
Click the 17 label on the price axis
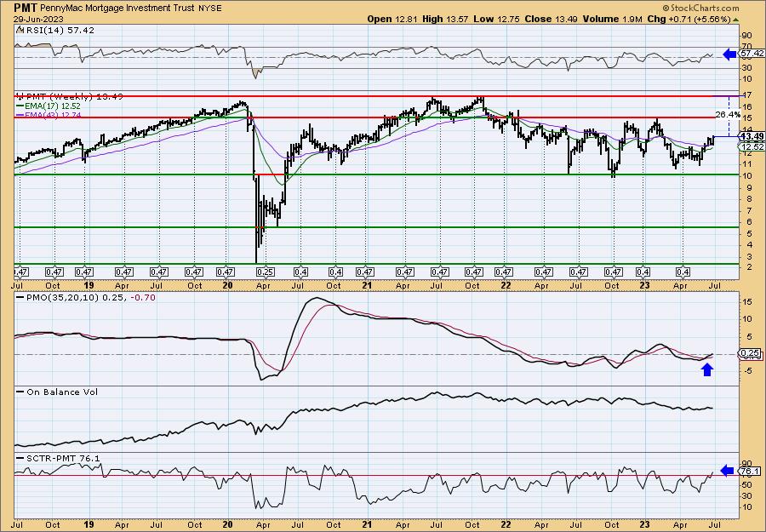(747, 95)
